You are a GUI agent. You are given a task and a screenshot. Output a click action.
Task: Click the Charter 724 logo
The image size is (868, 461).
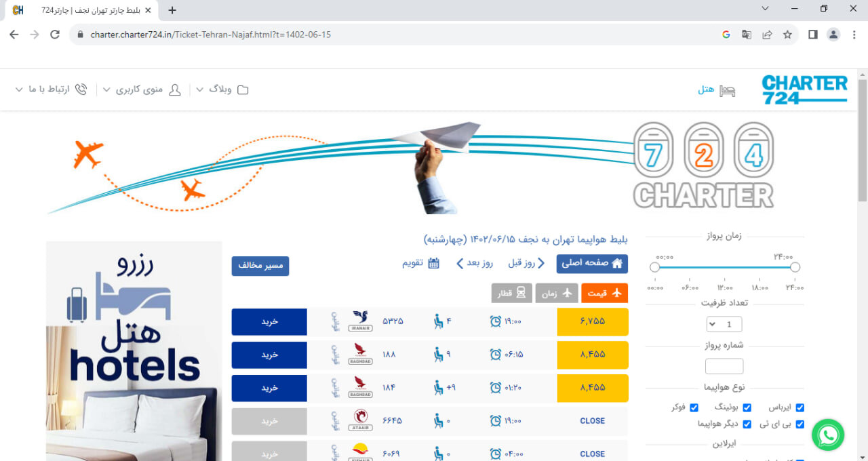[x=804, y=89]
